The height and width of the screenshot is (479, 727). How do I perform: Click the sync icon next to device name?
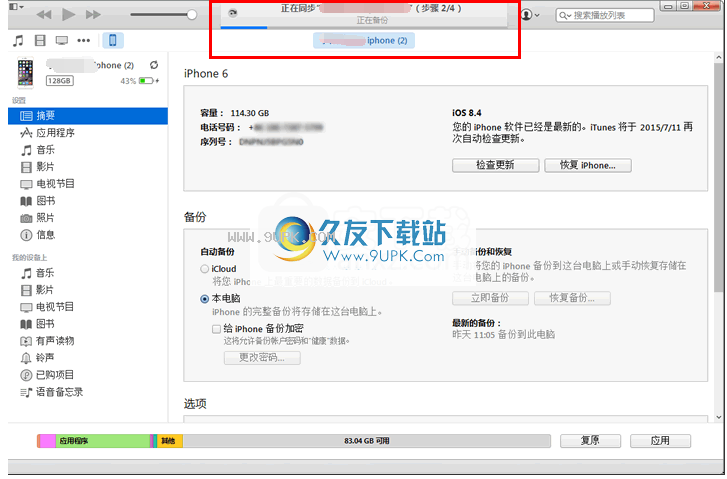[154, 65]
